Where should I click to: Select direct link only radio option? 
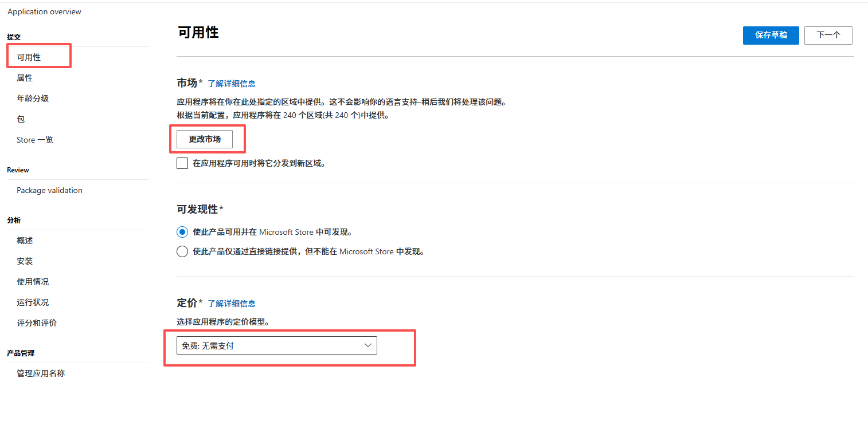[182, 251]
